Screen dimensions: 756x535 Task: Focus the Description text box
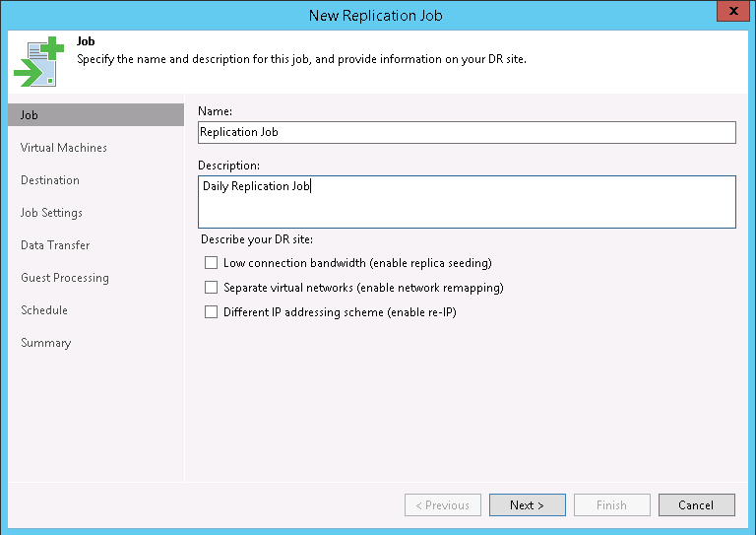click(x=467, y=202)
